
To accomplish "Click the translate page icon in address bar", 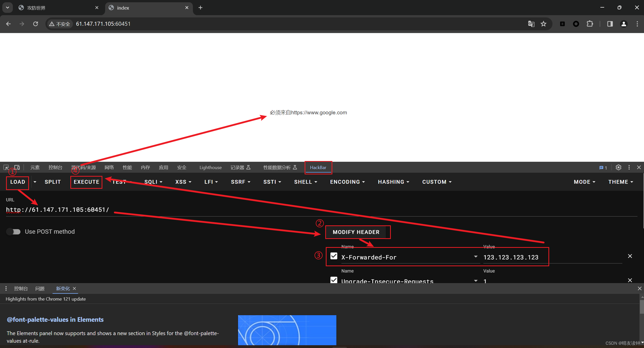I will (531, 24).
